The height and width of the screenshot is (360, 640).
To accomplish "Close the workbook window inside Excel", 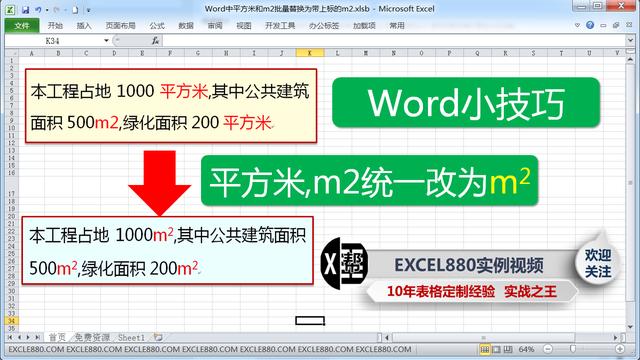I will click(629, 25).
